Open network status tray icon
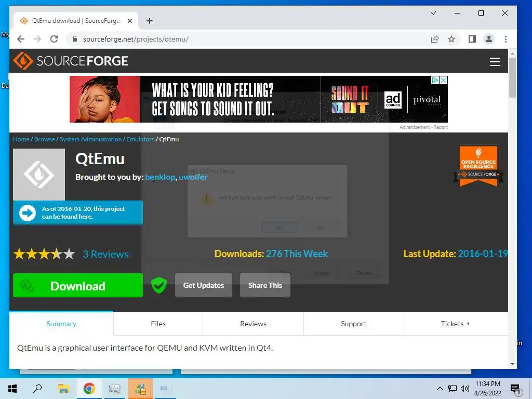The image size is (532, 399). 453,389
